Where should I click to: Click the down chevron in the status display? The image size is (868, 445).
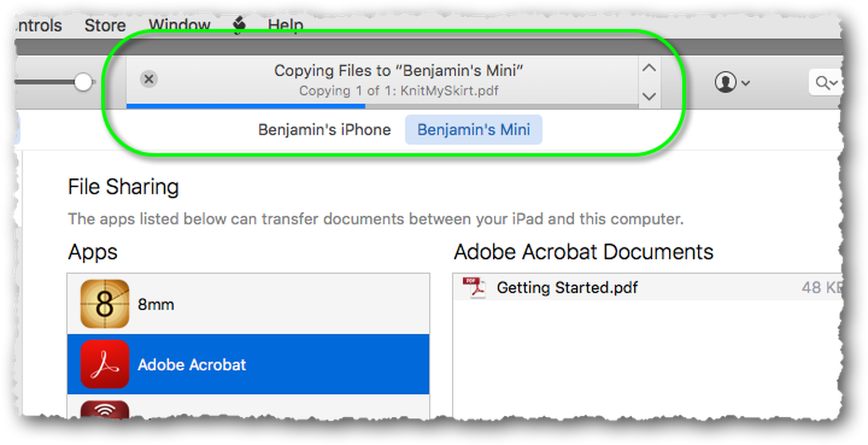[649, 97]
